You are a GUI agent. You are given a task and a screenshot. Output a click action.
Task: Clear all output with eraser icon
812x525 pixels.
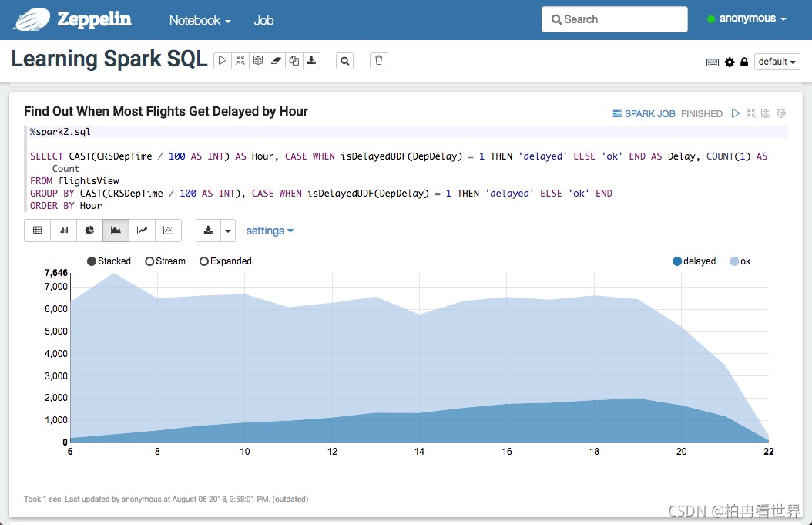coord(276,61)
